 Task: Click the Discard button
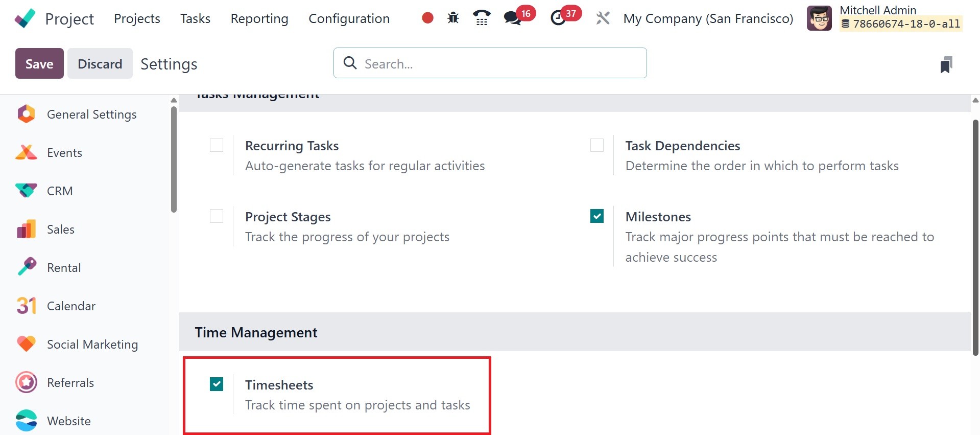pyautogui.click(x=100, y=64)
